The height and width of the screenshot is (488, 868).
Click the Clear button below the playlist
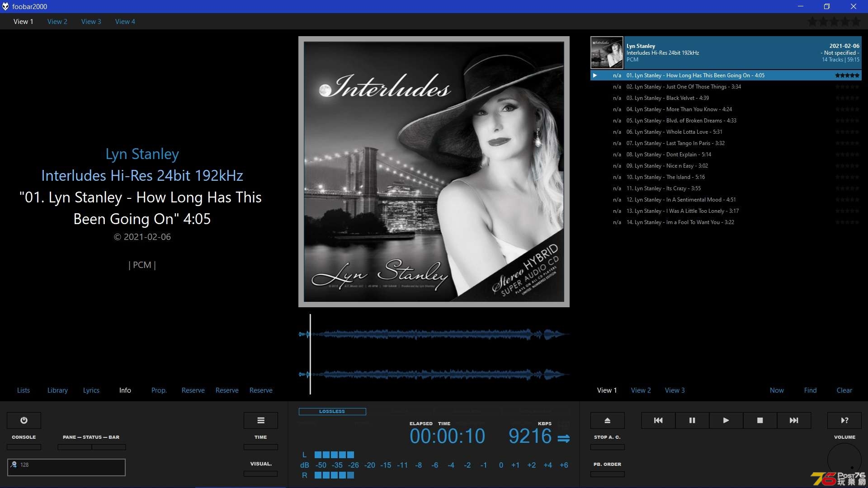[x=844, y=390]
